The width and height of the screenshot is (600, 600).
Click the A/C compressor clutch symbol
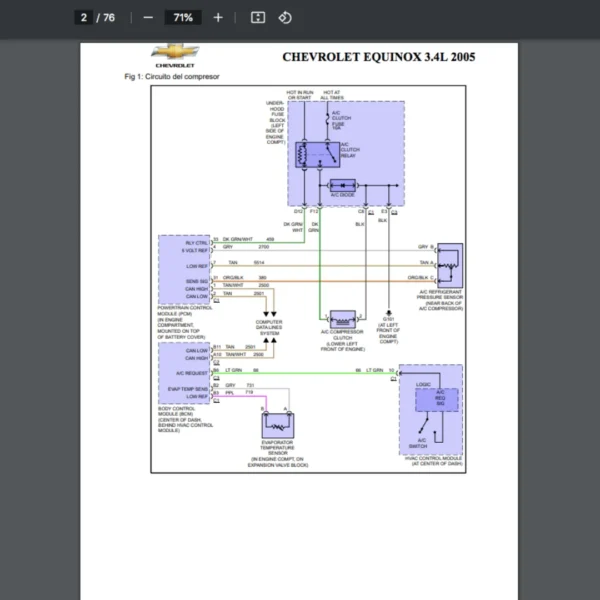[x=343, y=319]
